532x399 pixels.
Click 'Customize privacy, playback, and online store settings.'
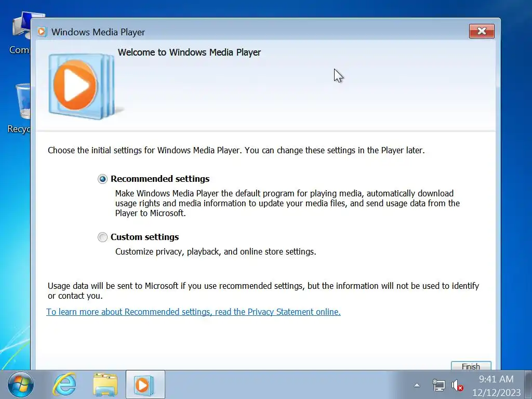(216, 252)
